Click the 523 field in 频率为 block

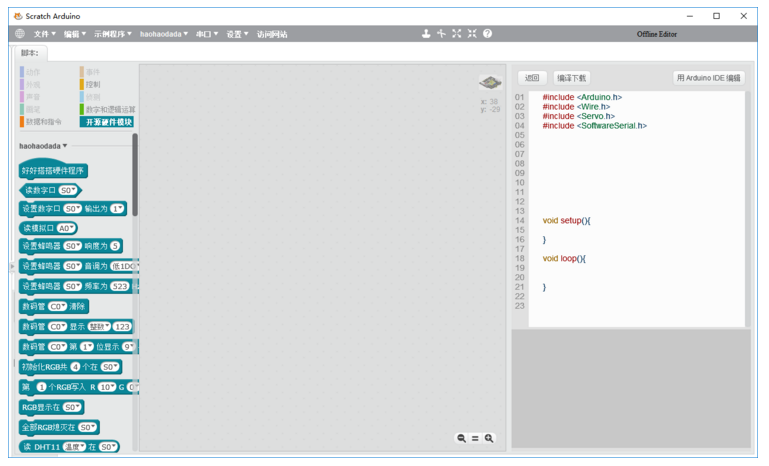(120, 286)
